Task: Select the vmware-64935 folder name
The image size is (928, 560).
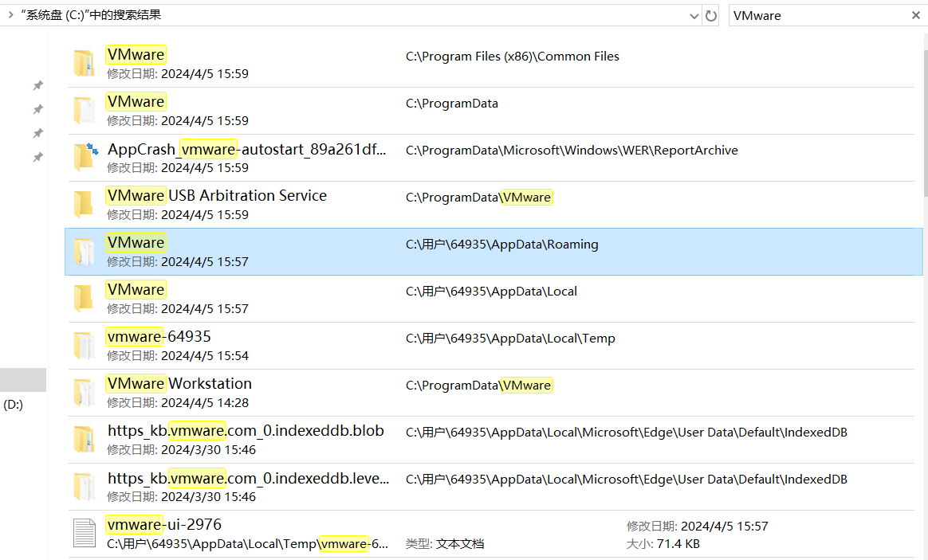Action: click(x=159, y=336)
